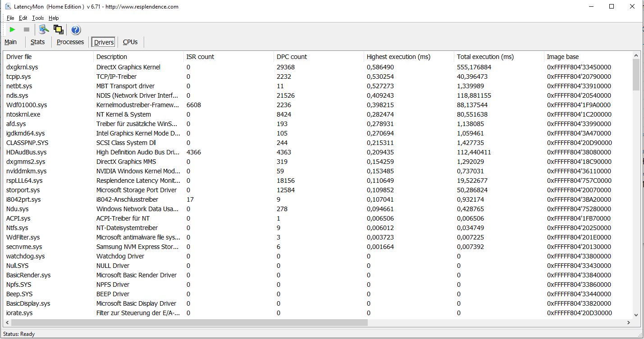Select the HDAudBus.sys driver row
Image resolution: width=644 pixels, height=339 pixels.
click(318, 152)
